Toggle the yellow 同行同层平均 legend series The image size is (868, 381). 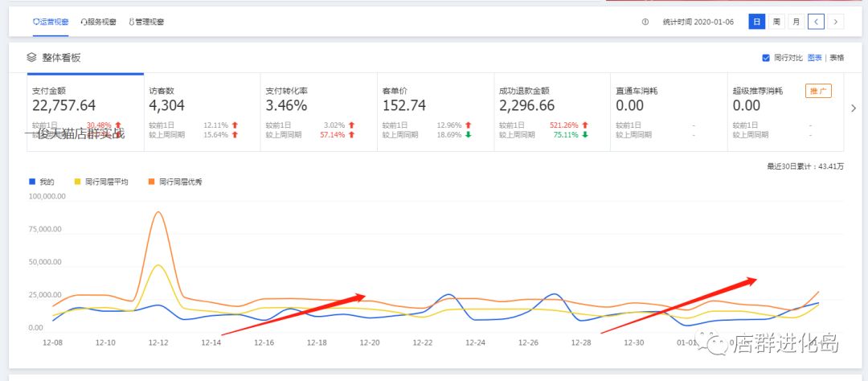(101, 182)
